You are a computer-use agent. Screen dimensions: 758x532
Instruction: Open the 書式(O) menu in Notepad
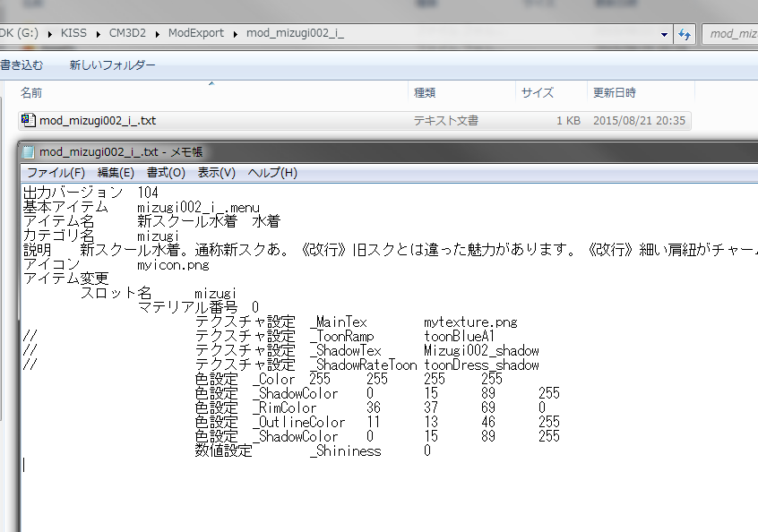pos(166,172)
